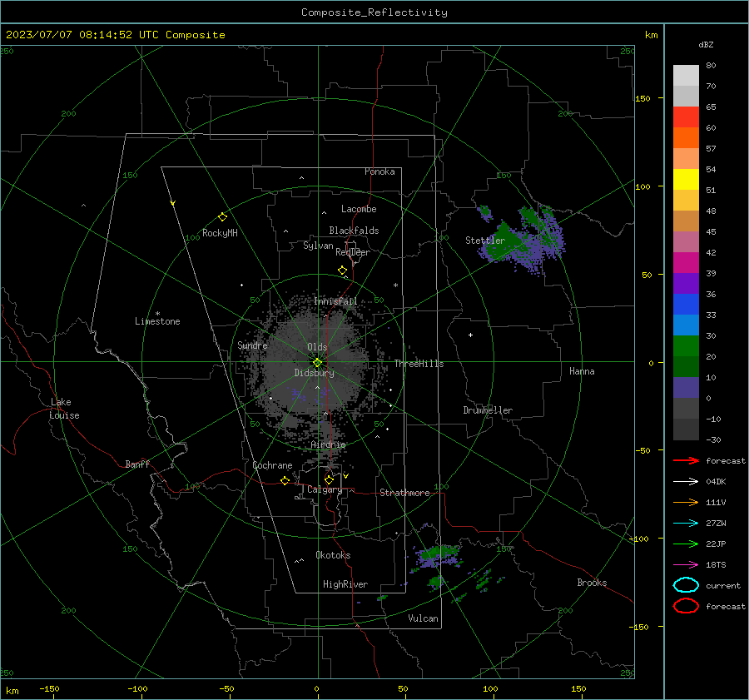Screen dimensions: 749x700
Task: Click the Sundre label
Action: [x=252, y=345]
